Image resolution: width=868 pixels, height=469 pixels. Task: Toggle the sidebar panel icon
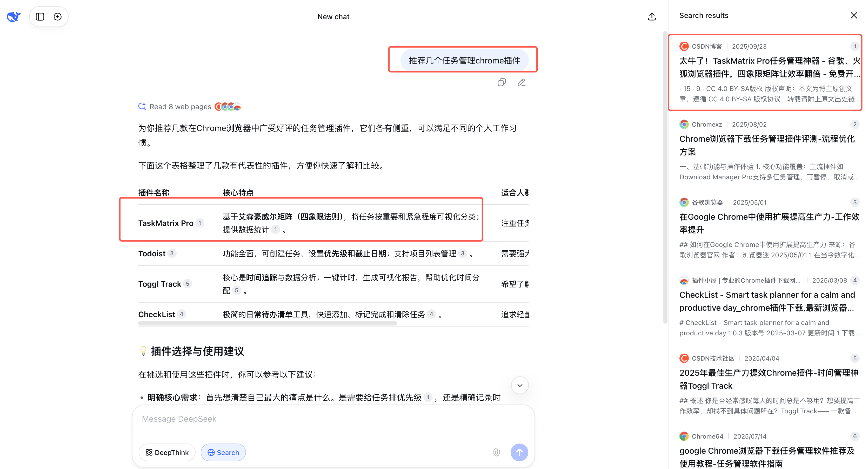[40, 17]
